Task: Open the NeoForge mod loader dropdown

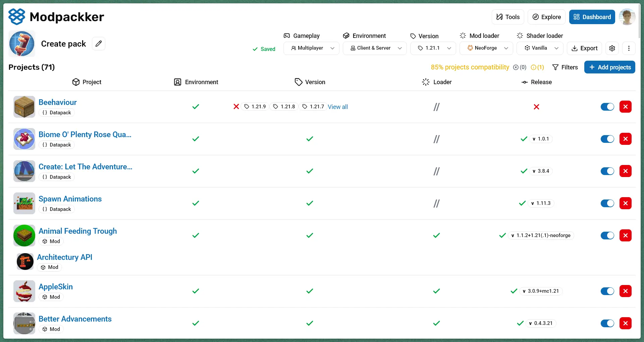Action: [486, 48]
